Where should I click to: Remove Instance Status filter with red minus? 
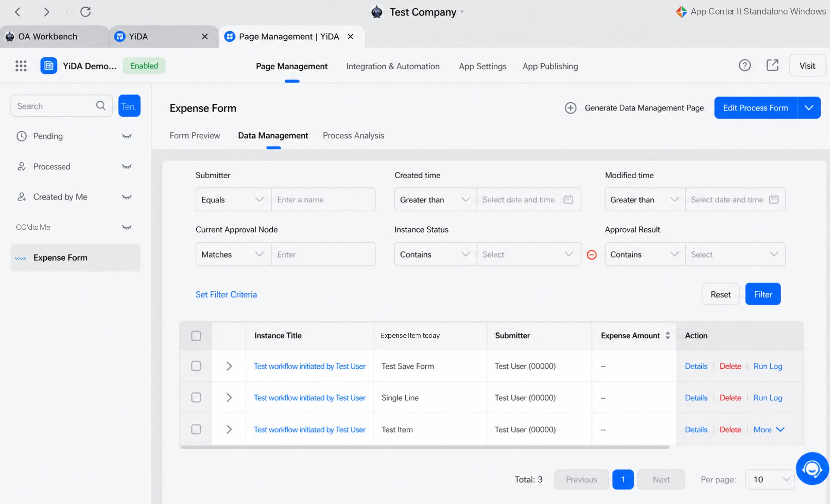(592, 255)
